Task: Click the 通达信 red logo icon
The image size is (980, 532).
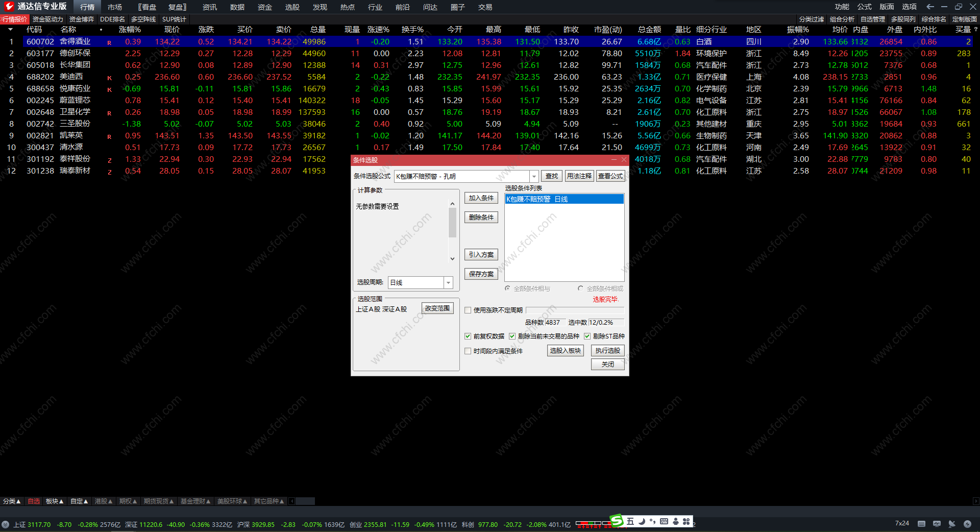Action: point(9,6)
